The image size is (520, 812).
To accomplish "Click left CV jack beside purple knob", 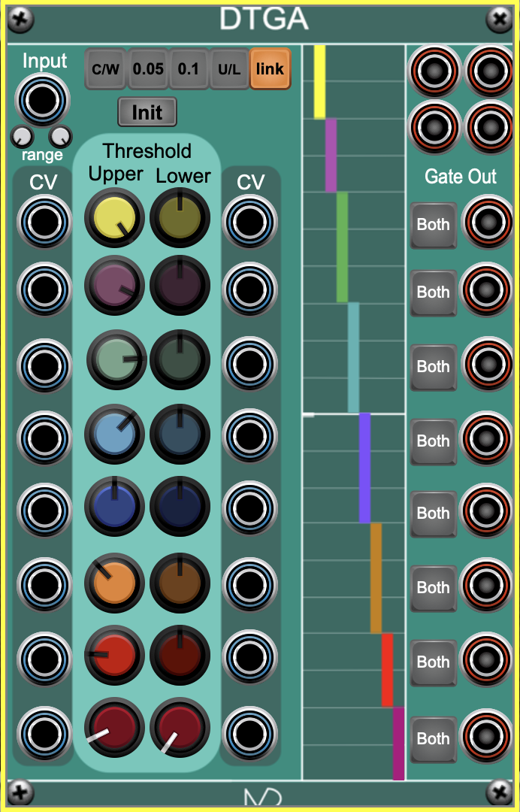I will coord(44,289).
